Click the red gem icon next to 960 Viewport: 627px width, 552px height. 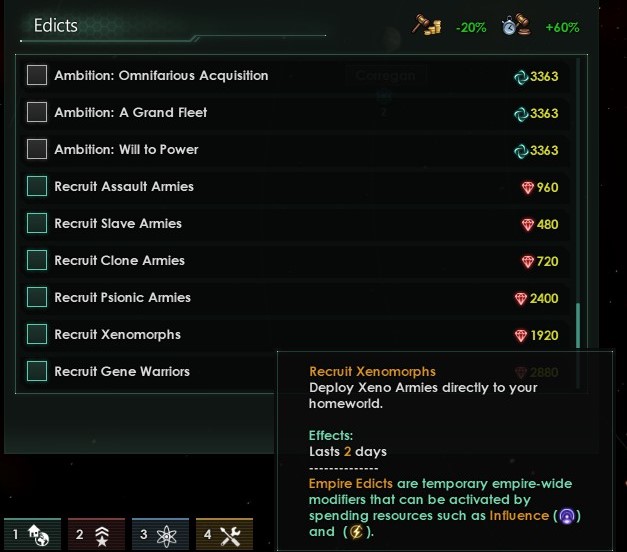coord(527,188)
